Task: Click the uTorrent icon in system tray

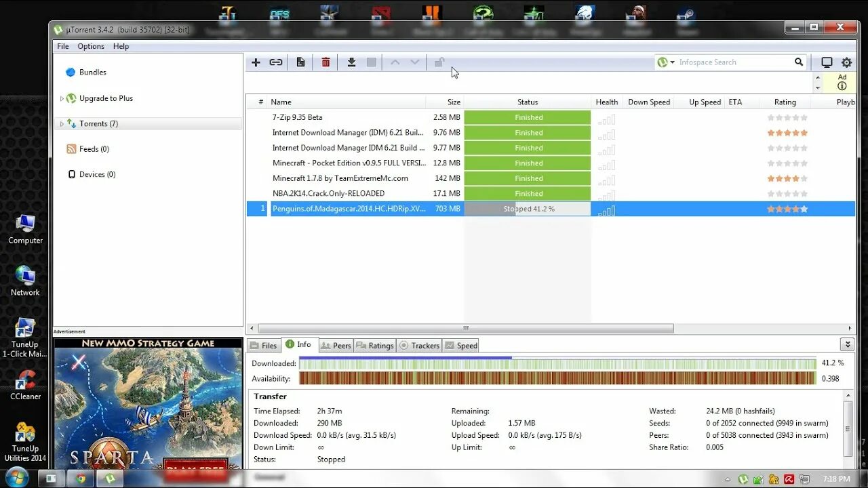Action: 743,479
